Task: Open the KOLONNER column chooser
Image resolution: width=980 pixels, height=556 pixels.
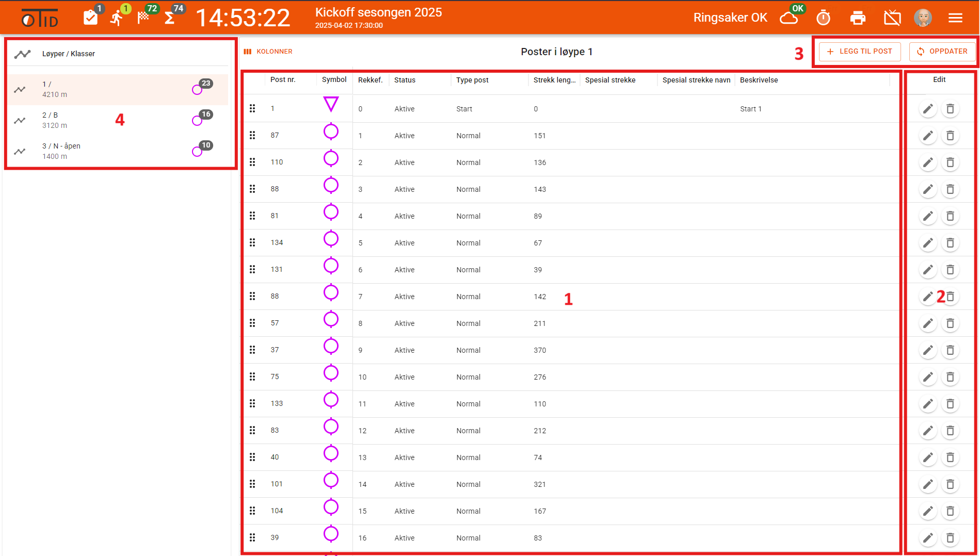Action: (x=268, y=52)
